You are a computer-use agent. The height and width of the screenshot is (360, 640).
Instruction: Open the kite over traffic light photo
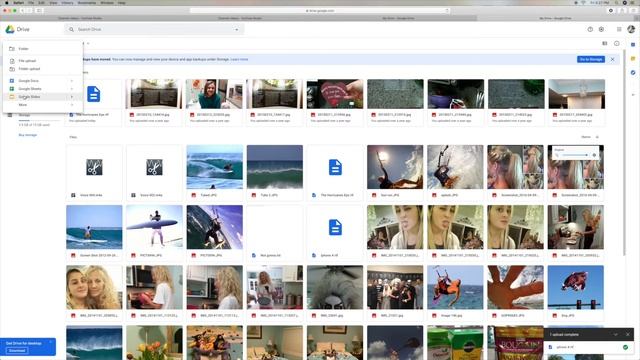[x=576, y=287]
